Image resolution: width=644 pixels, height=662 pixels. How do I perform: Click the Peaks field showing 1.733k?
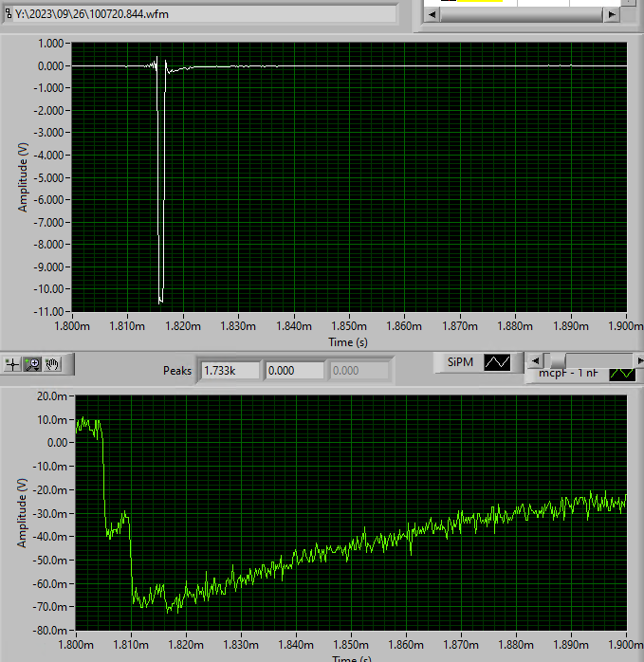(230, 370)
